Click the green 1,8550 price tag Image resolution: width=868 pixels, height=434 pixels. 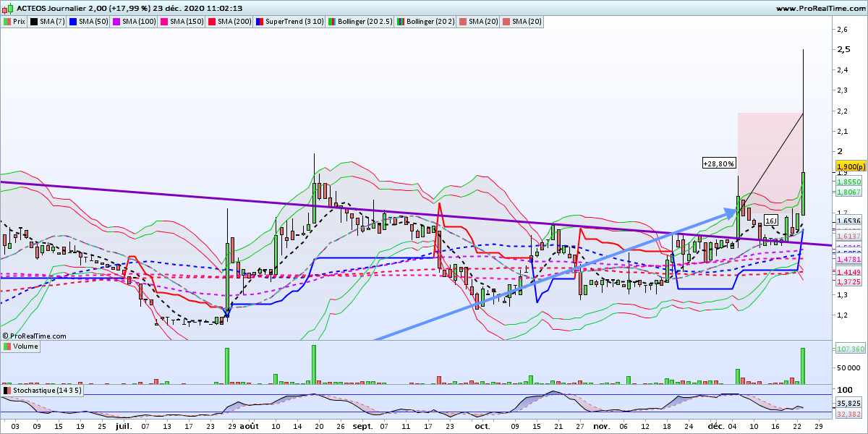(848, 183)
